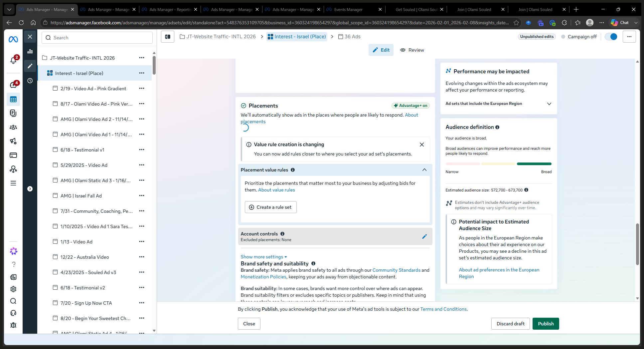Viewport: 644px width, 349px height.
Task: Open the settings gear icon
Action: [x=13, y=289]
